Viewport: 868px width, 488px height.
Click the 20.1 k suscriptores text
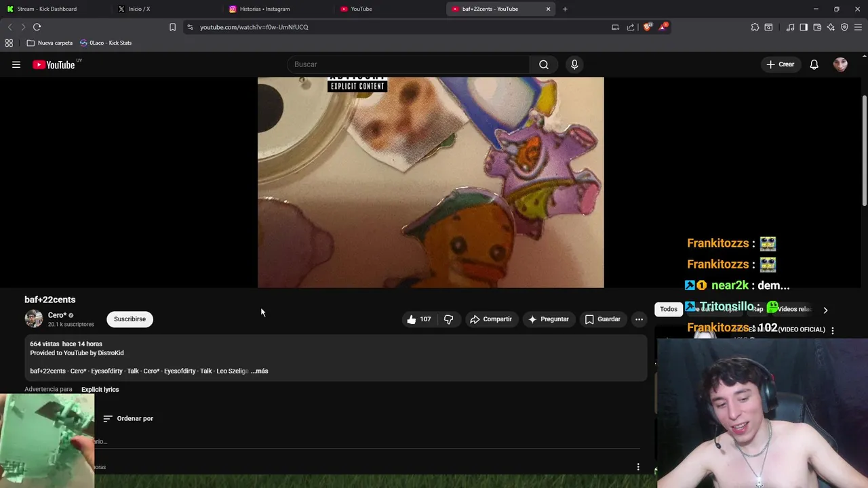coord(71,325)
